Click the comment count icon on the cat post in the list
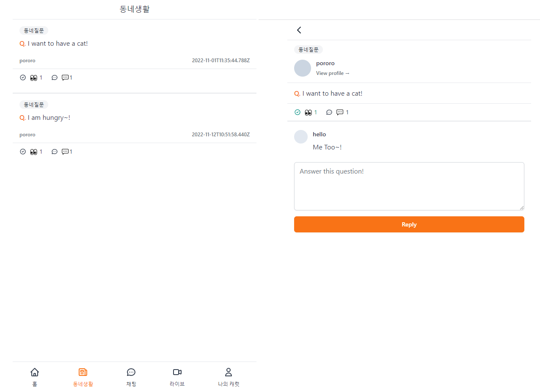Viewport: 540px width, 392px height. click(x=65, y=77)
